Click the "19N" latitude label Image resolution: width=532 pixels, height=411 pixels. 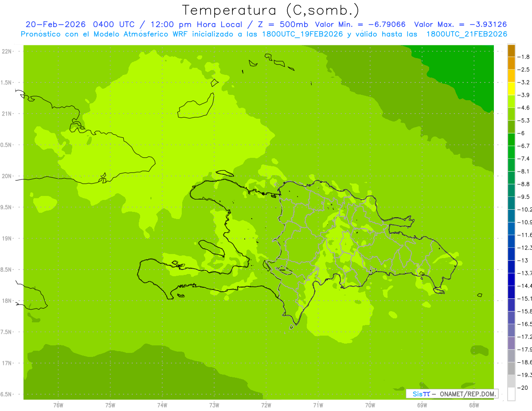coord(7,239)
